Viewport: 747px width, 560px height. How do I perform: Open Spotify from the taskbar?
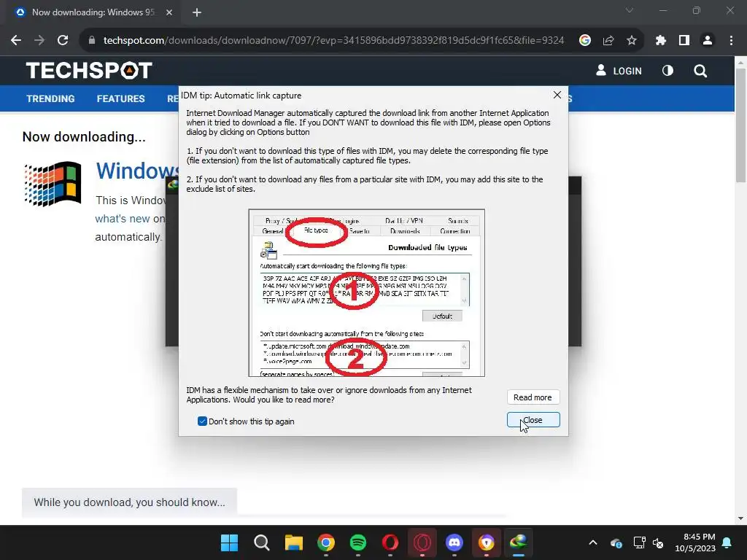pos(357,542)
